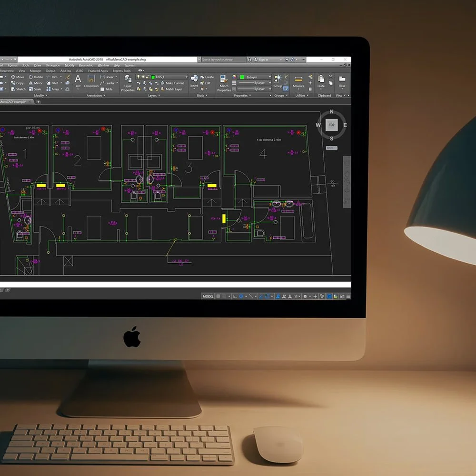Expand the Modify panel
This screenshot has width=476, height=476.
tap(40, 96)
